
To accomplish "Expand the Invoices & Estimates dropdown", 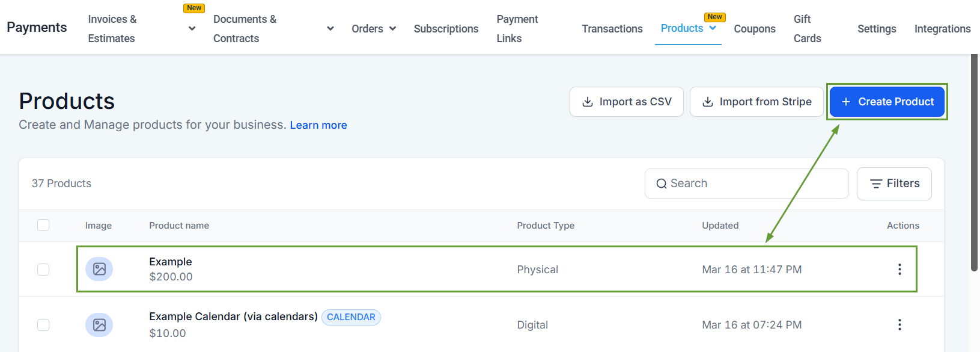I will [x=192, y=28].
